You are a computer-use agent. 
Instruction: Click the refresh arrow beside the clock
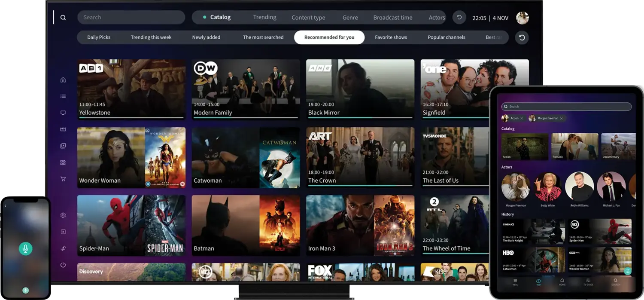pyautogui.click(x=459, y=17)
